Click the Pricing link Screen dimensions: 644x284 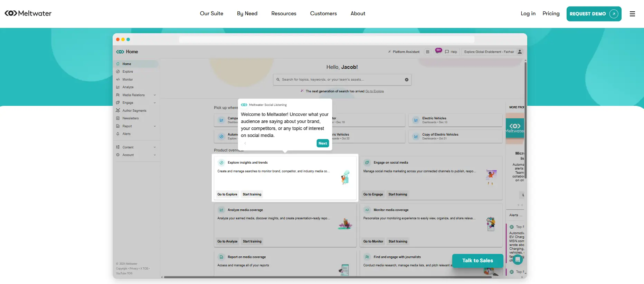pos(551,13)
